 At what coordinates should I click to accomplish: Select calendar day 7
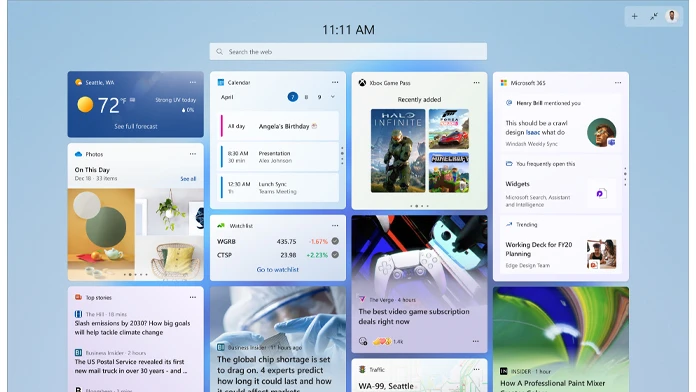293,97
